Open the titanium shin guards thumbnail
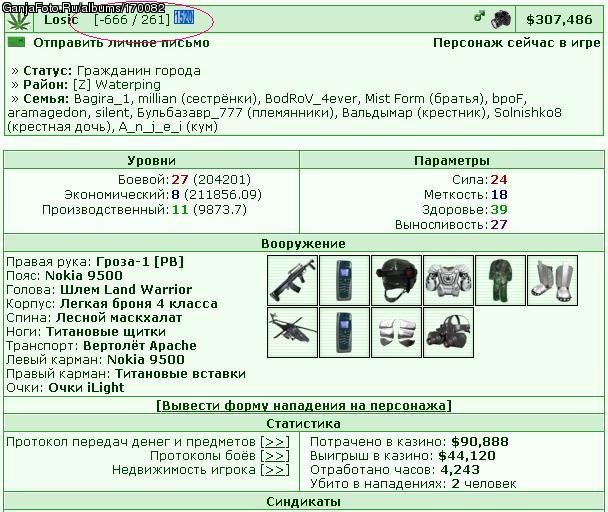The image size is (608, 512). (552, 280)
